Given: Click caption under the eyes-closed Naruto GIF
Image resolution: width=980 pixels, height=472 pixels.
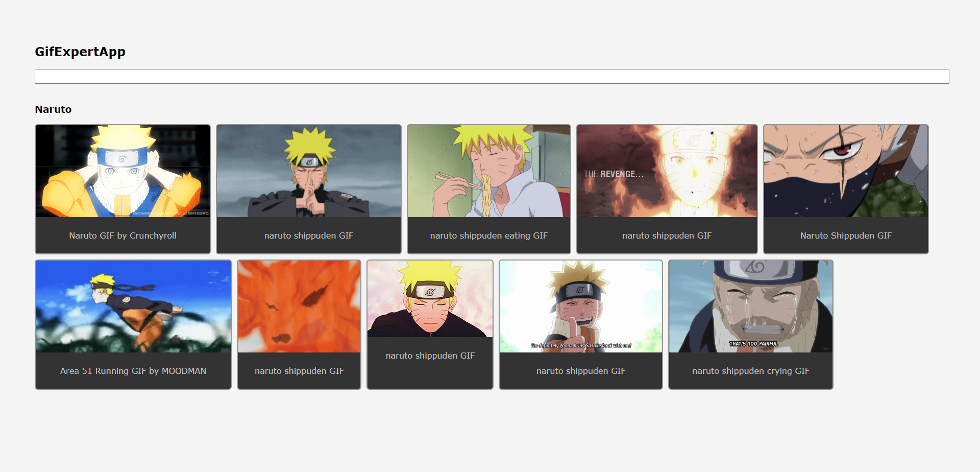Looking at the screenshot, I should coord(430,356).
